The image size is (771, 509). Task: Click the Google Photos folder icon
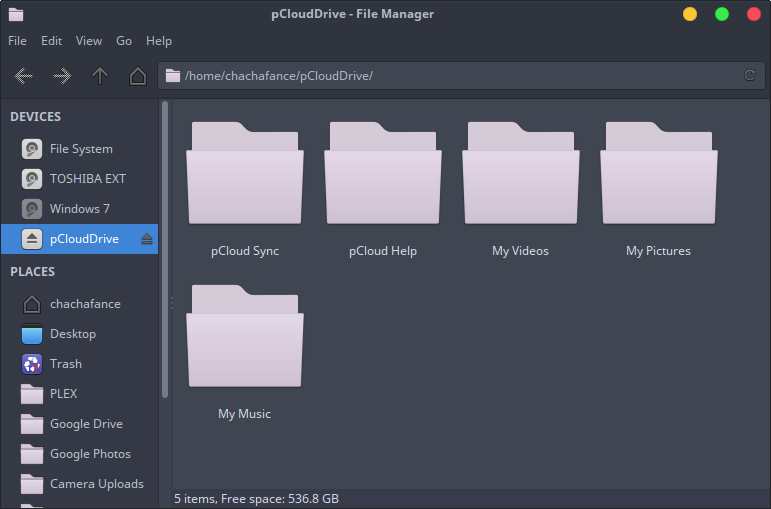(32, 454)
